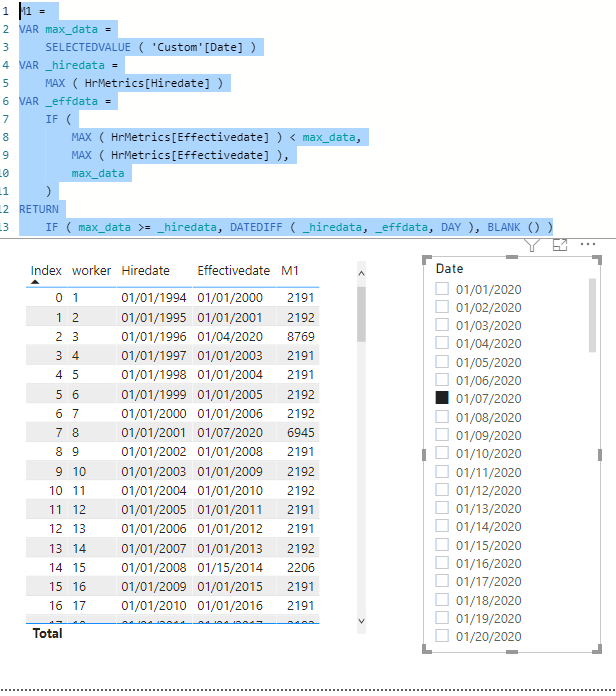Check the 01/05/2020 date checkbox
The width and height of the screenshot is (616, 696).
pyautogui.click(x=442, y=361)
